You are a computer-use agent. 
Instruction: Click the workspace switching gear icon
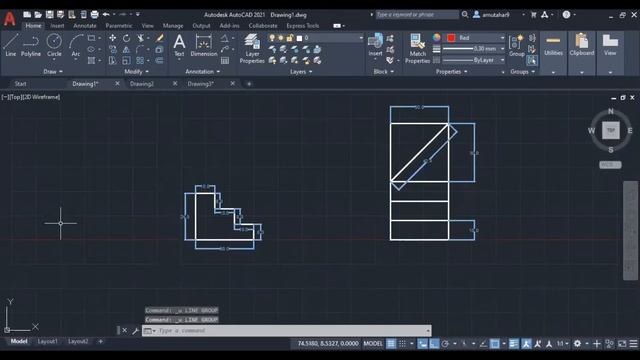[x=577, y=344]
